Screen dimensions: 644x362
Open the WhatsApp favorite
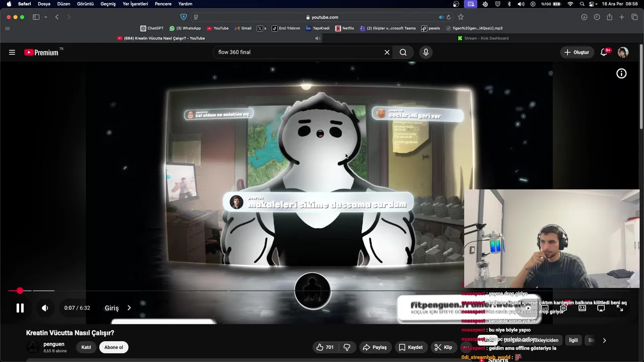pos(185,29)
